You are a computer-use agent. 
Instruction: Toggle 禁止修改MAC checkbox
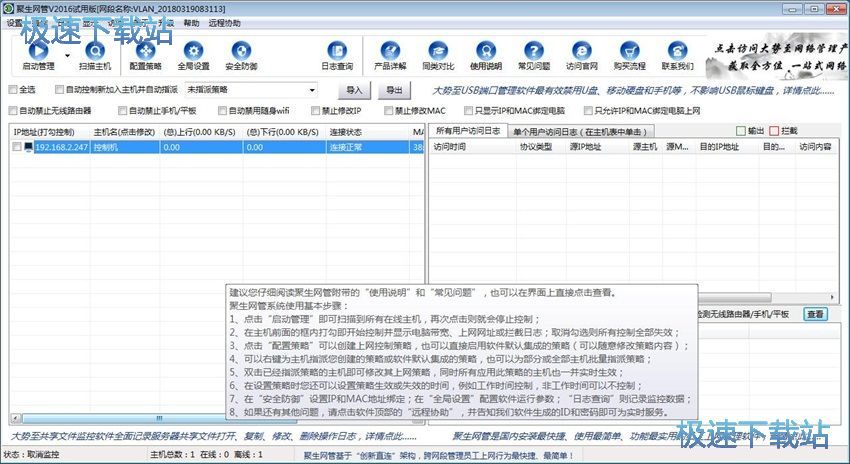pos(388,111)
